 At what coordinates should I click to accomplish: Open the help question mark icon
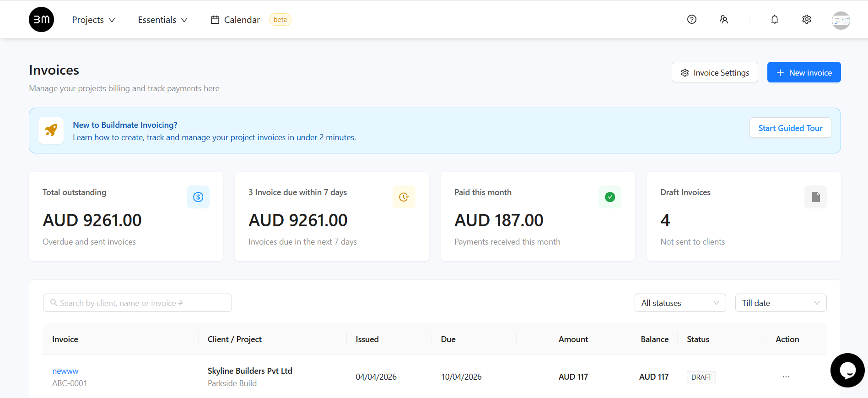tap(691, 19)
